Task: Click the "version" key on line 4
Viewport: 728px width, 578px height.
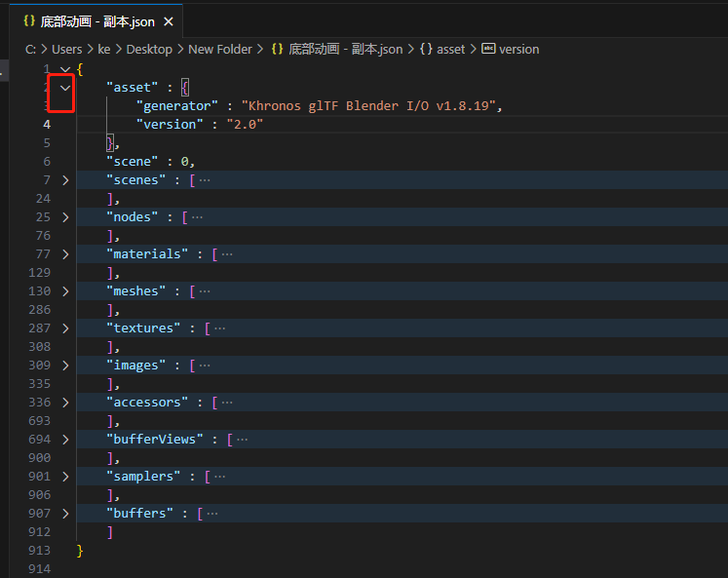Action: 170,125
